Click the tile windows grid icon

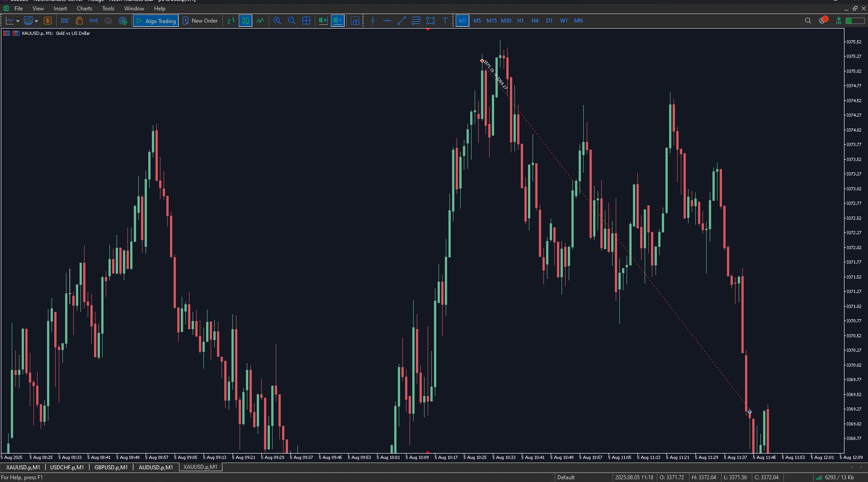click(306, 21)
